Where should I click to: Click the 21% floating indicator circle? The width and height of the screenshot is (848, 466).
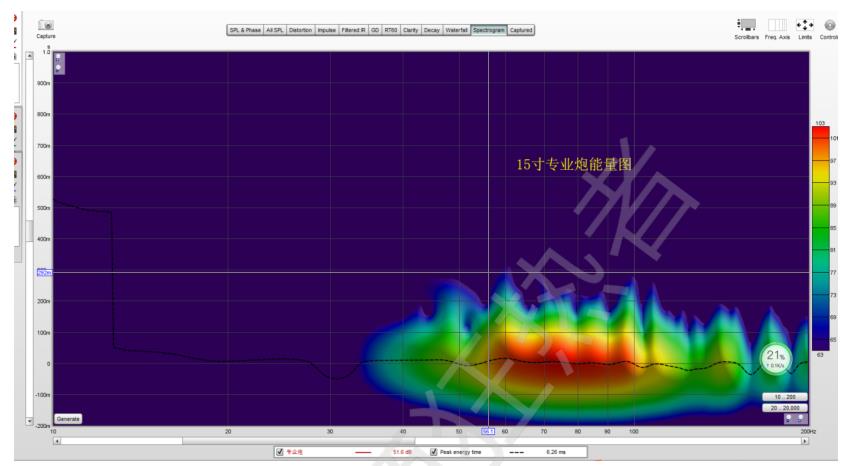[x=776, y=358]
